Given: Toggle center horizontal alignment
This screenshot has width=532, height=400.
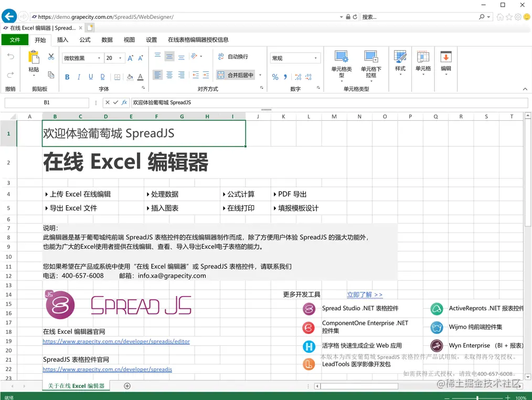Looking at the screenshot, I should point(169,75).
